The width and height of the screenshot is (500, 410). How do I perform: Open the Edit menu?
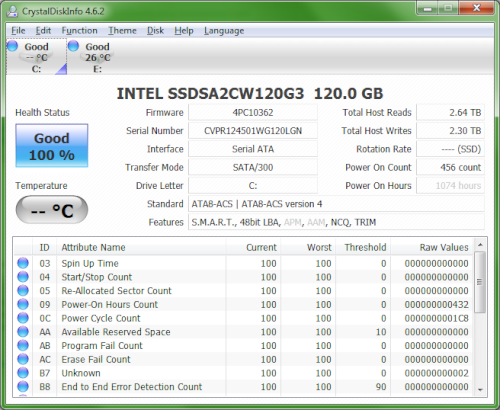click(43, 31)
